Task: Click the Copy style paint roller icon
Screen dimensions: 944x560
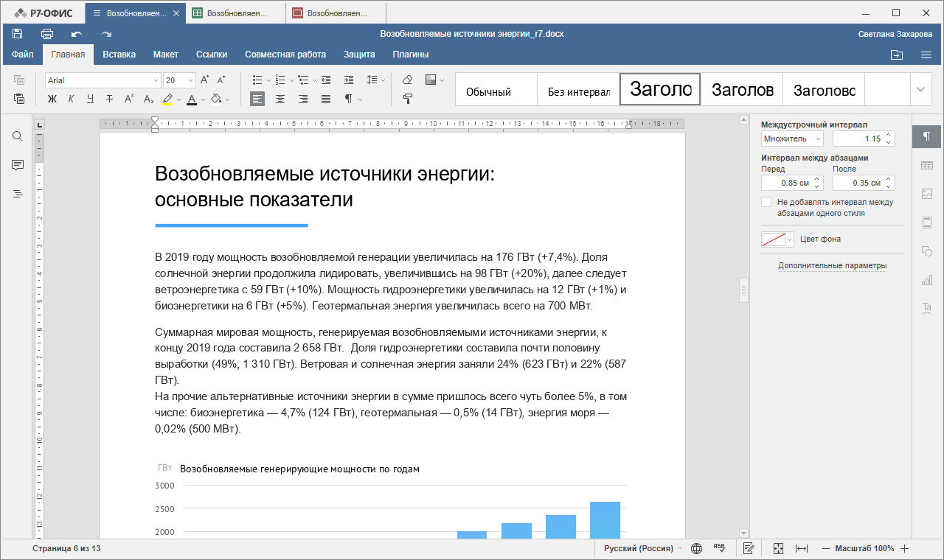Action: pos(408,99)
